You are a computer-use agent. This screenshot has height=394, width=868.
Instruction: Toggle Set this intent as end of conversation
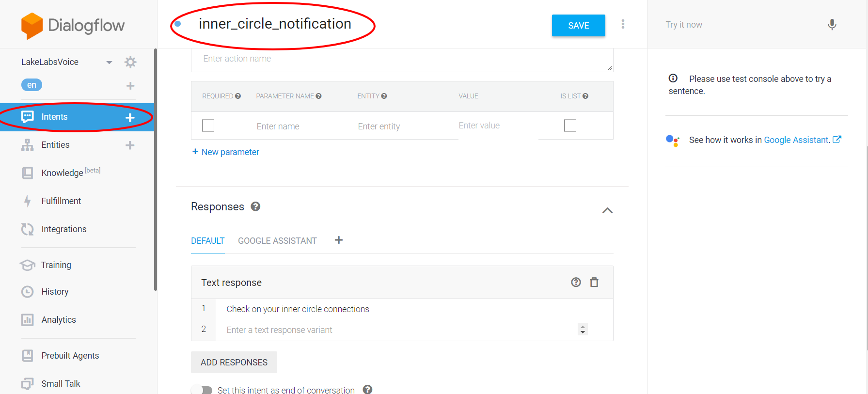click(202, 390)
